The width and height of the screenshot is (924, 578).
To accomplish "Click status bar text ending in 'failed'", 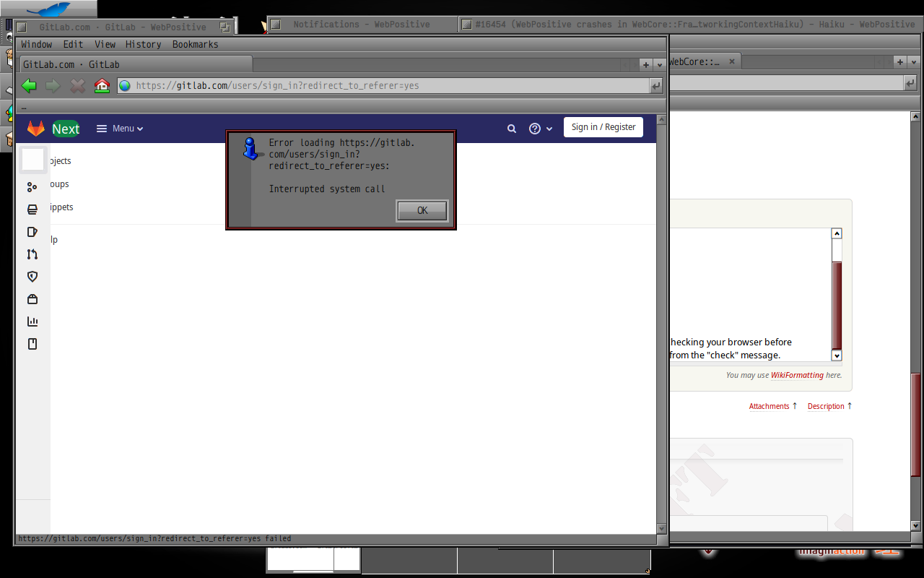I will (x=154, y=538).
